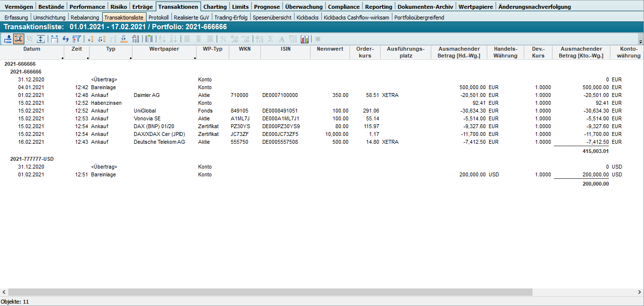Click the expand rows vertically icon
644x306 pixels.
pos(41,39)
